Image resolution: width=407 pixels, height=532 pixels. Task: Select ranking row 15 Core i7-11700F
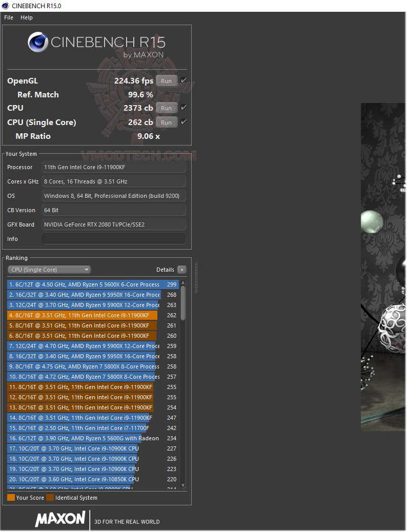pos(93,428)
